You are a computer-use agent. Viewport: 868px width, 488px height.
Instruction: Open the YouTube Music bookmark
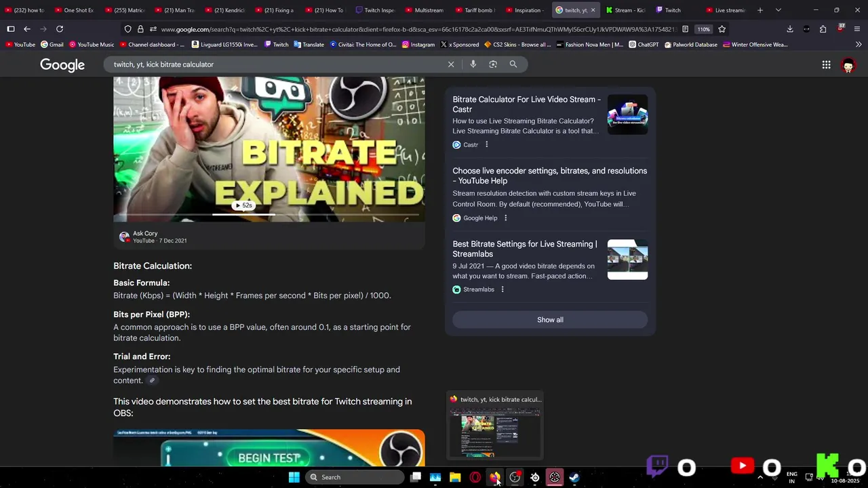tap(92, 45)
